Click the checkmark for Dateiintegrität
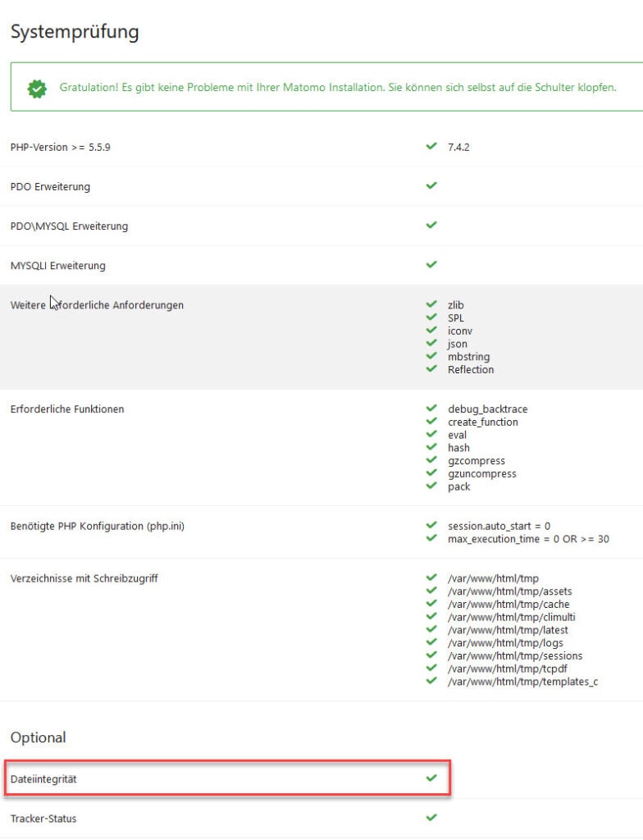The width and height of the screenshot is (643, 840). 431,778
